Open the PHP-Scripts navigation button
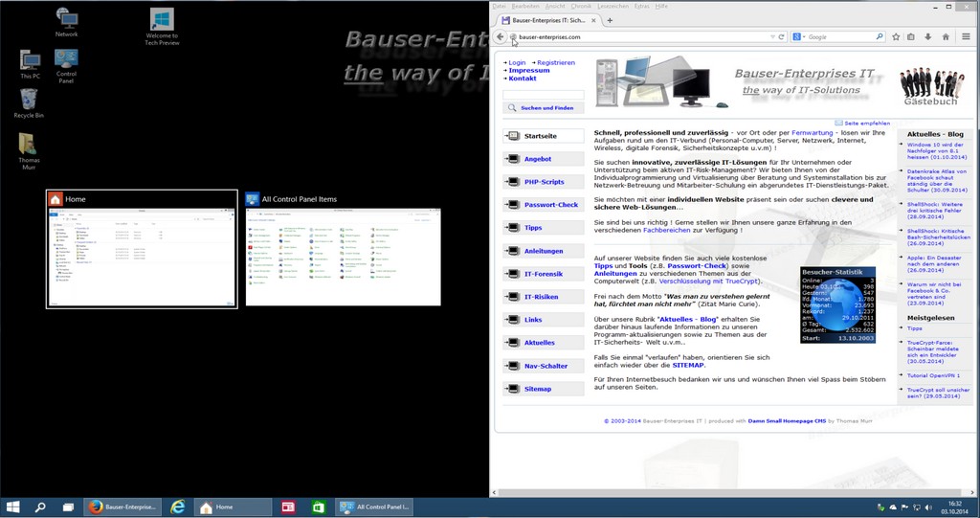The width and height of the screenshot is (980, 518). [544, 182]
